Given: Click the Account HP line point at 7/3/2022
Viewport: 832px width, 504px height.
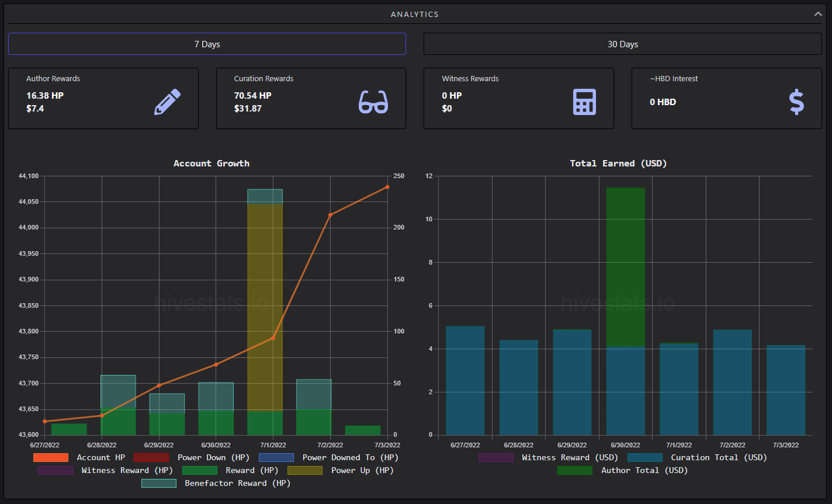Looking at the screenshot, I should 387,187.
